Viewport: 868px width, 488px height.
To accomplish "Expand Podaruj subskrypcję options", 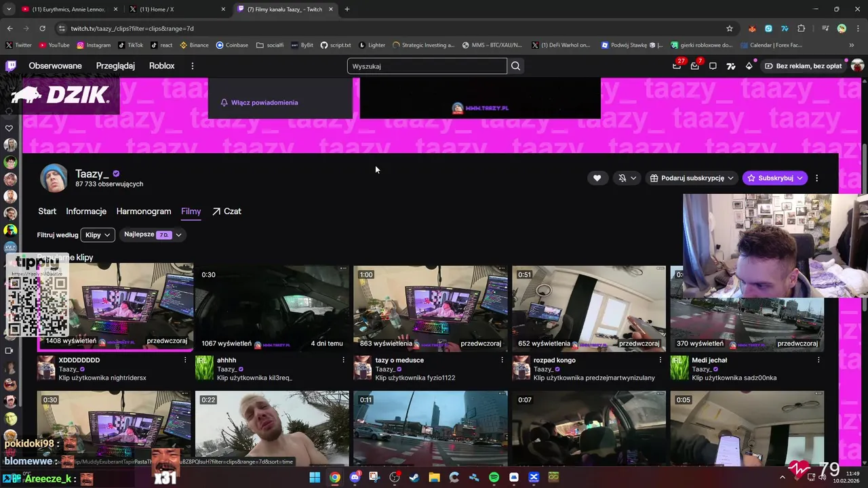I will coord(691,178).
